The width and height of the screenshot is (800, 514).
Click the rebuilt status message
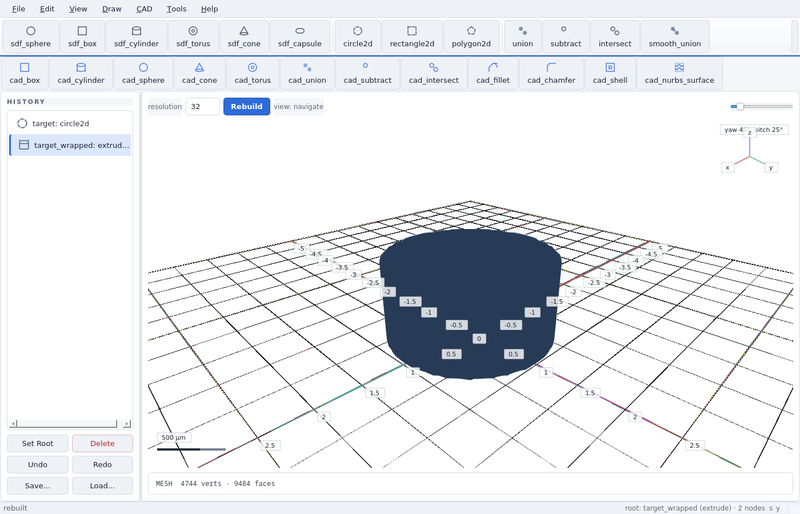tap(15, 508)
